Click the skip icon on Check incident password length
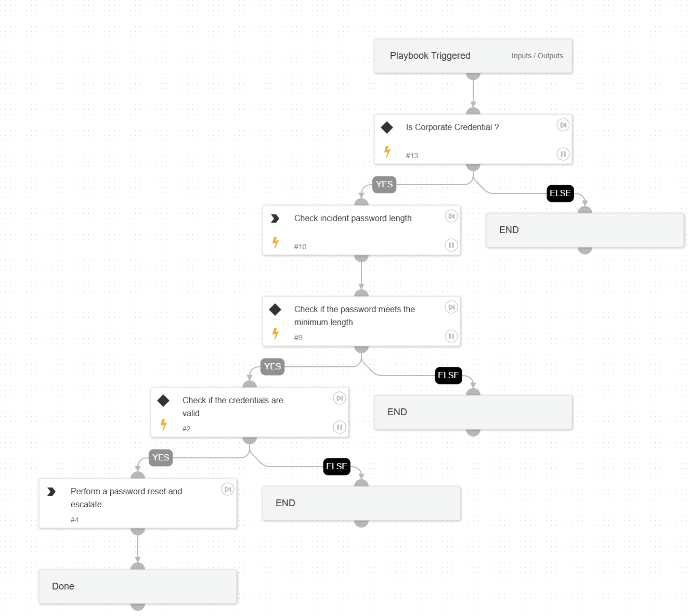Viewport: 689px width, 616px height. click(x=451, y=216)
